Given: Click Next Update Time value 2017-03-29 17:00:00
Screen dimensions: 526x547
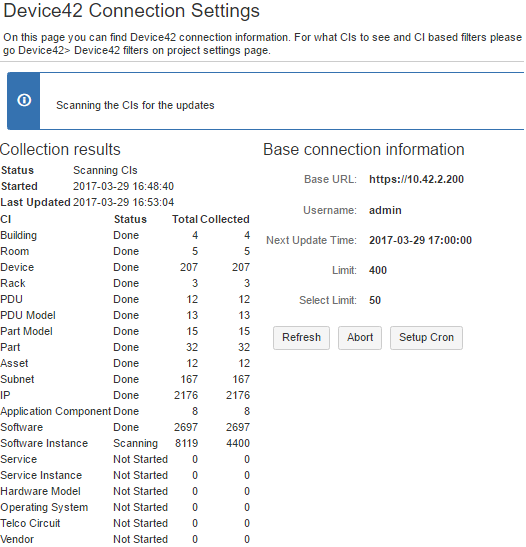Looking at the screenshot, I should point(421,240).
